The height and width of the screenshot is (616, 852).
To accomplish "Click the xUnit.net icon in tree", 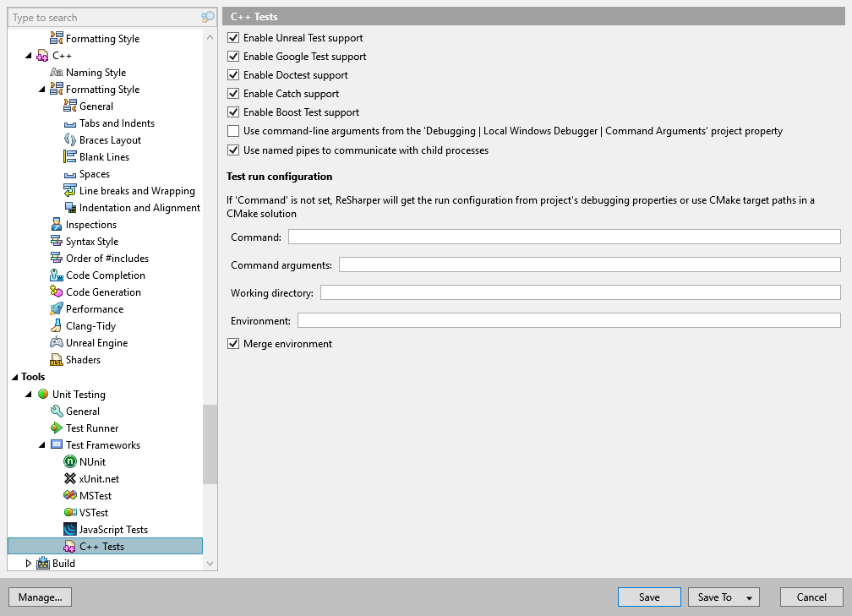I will (70, 479).
